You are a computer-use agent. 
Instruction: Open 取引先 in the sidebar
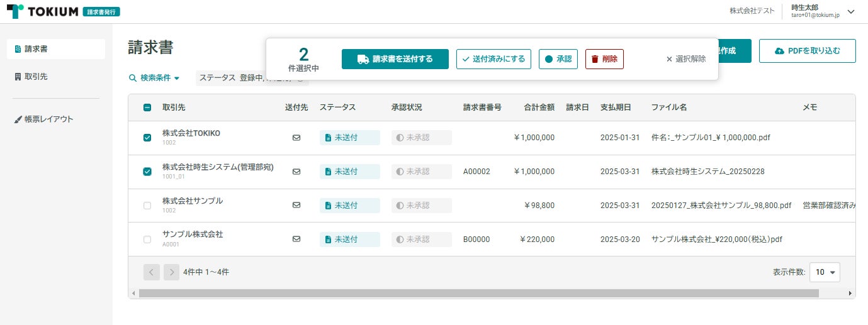coord(36,77)
